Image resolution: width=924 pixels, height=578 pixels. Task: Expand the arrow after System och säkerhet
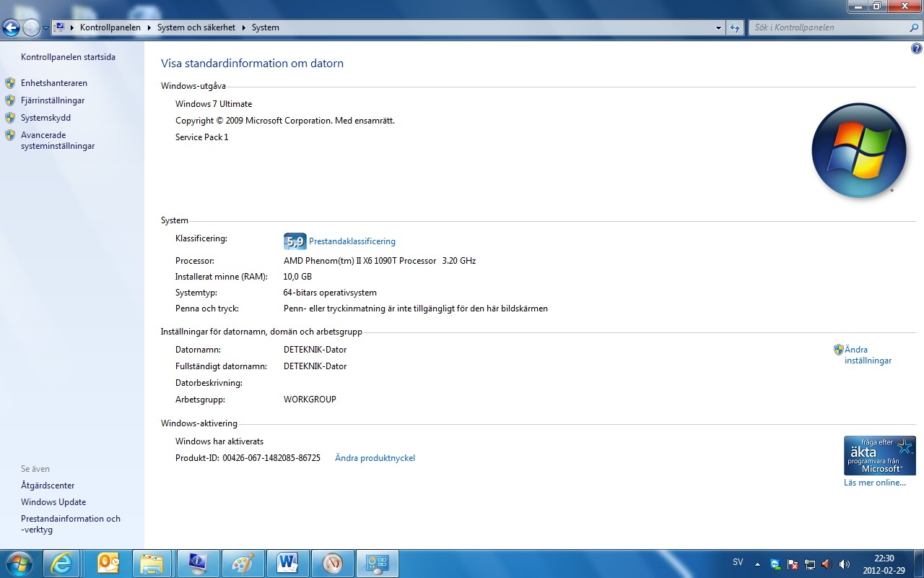[x=244, y=27]
